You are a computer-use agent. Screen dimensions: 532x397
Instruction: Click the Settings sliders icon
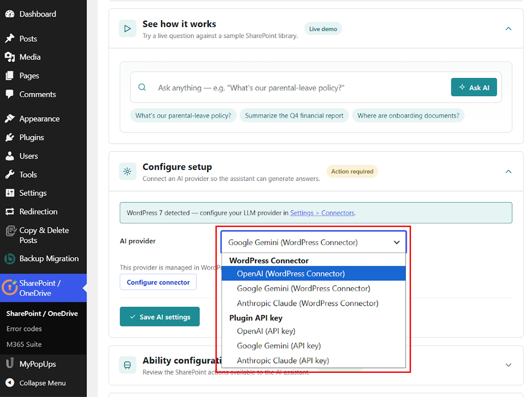point(10,193)
